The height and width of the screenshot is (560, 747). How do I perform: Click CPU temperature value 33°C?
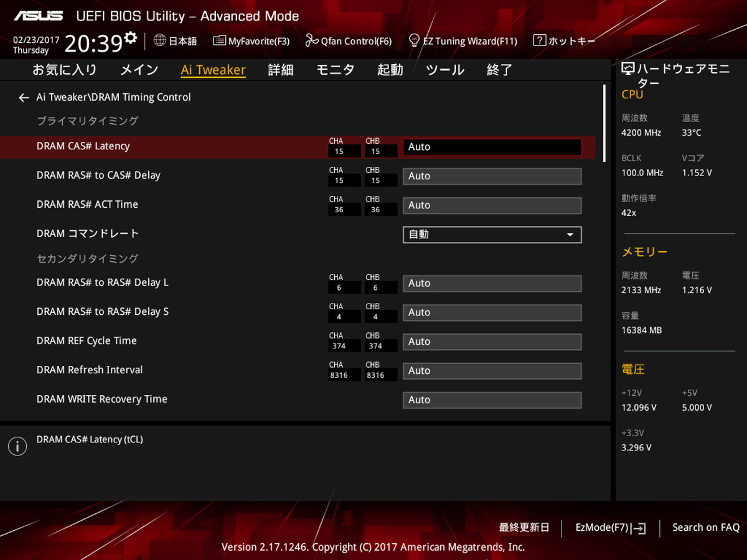pos(692,133)
